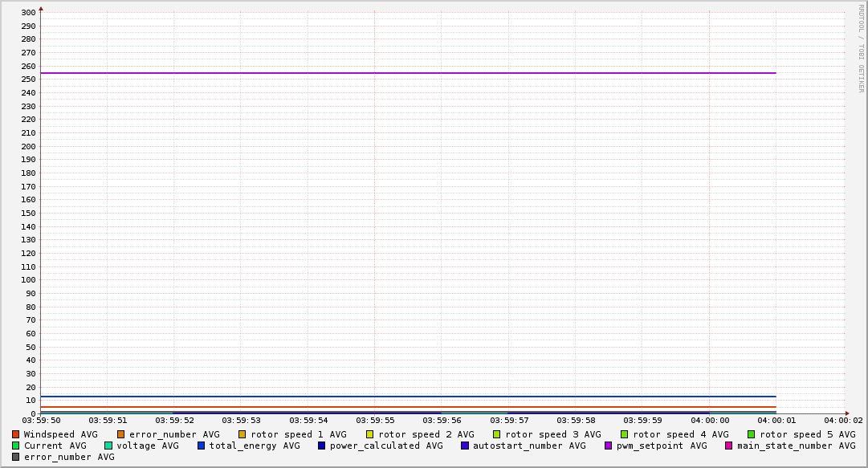Click the dark gray error_number AVG swatch

pyautogui.click(x=15, y=457)
